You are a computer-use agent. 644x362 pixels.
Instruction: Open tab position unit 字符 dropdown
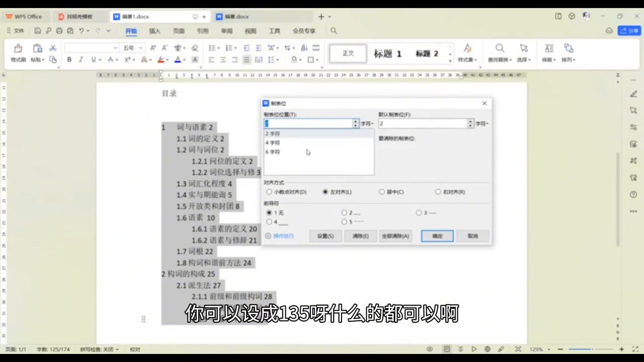point(367,124)
